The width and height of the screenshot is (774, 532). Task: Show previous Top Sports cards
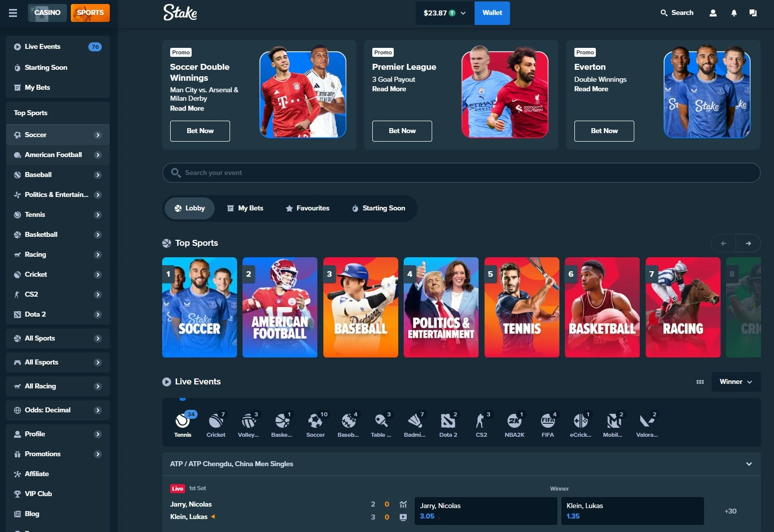pos(724,243)
